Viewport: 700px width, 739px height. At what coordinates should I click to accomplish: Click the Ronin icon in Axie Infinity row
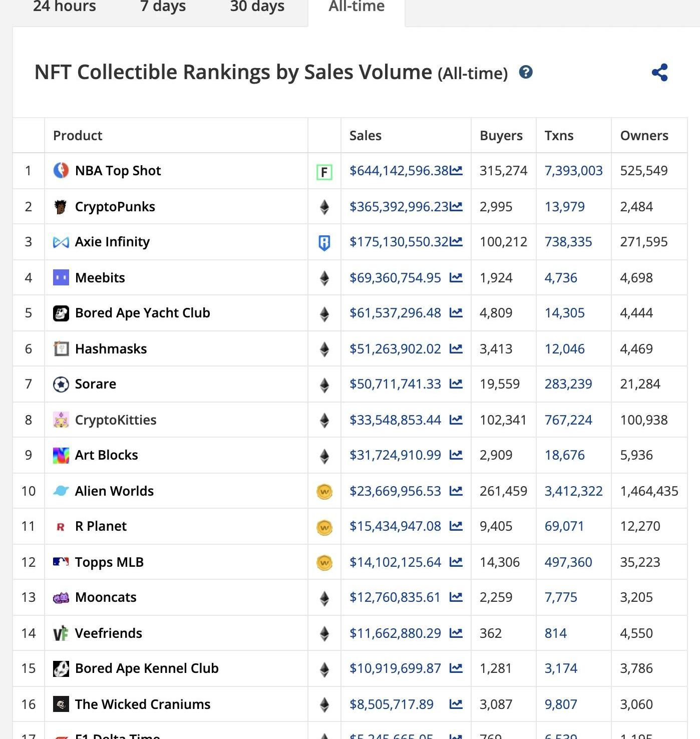click(324, 243)
